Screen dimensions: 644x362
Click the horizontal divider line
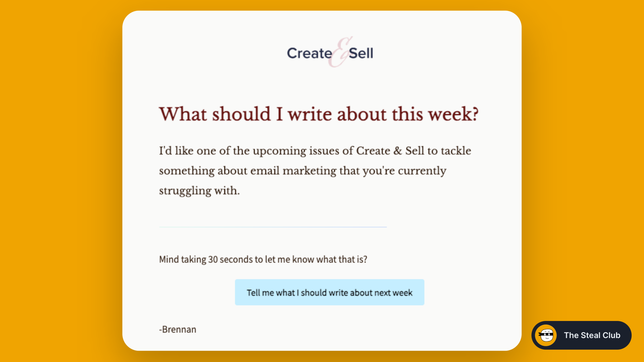point(273,227)
